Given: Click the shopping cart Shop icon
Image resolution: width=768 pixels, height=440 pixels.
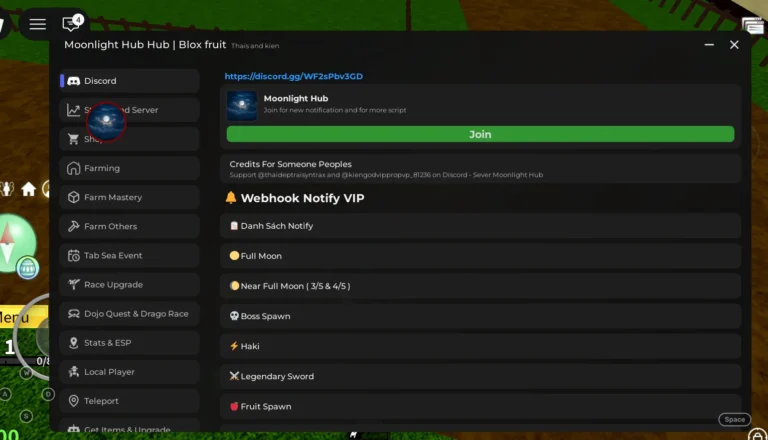Looking at the screenshot, I should point(73,139).
